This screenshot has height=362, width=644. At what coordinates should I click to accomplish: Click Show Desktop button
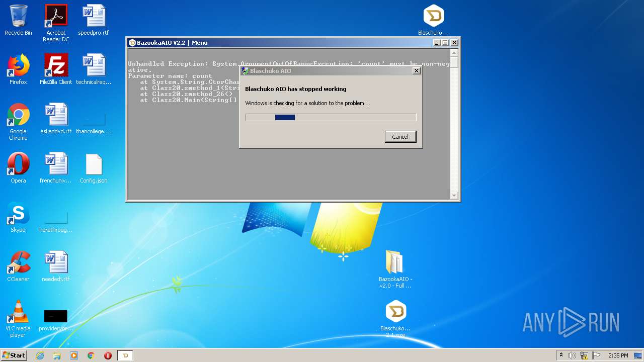639,355
